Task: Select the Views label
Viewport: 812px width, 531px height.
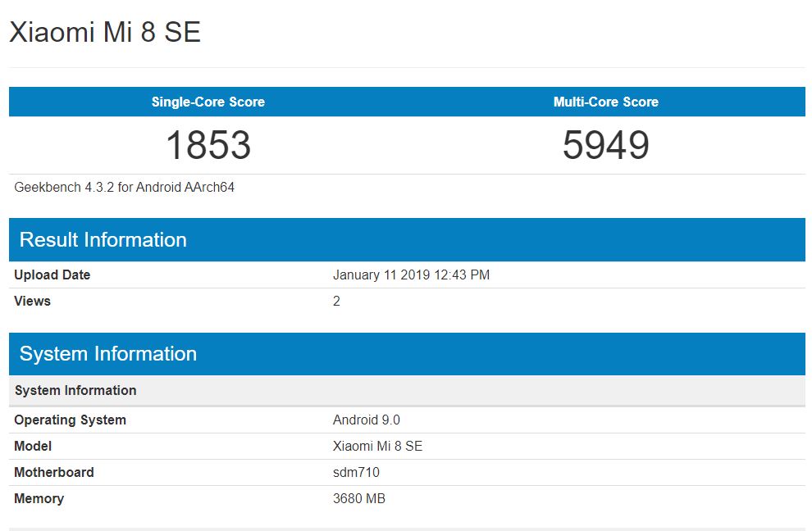Action: point(32,302)
